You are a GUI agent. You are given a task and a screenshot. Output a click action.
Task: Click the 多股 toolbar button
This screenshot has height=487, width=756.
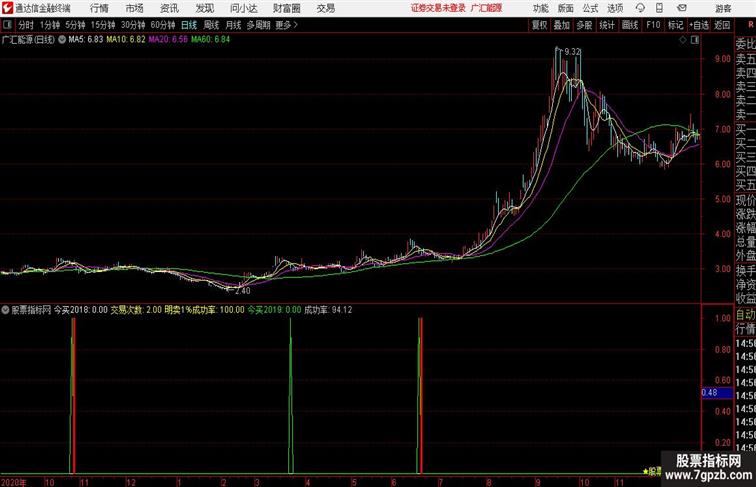[x=584, y=25]
